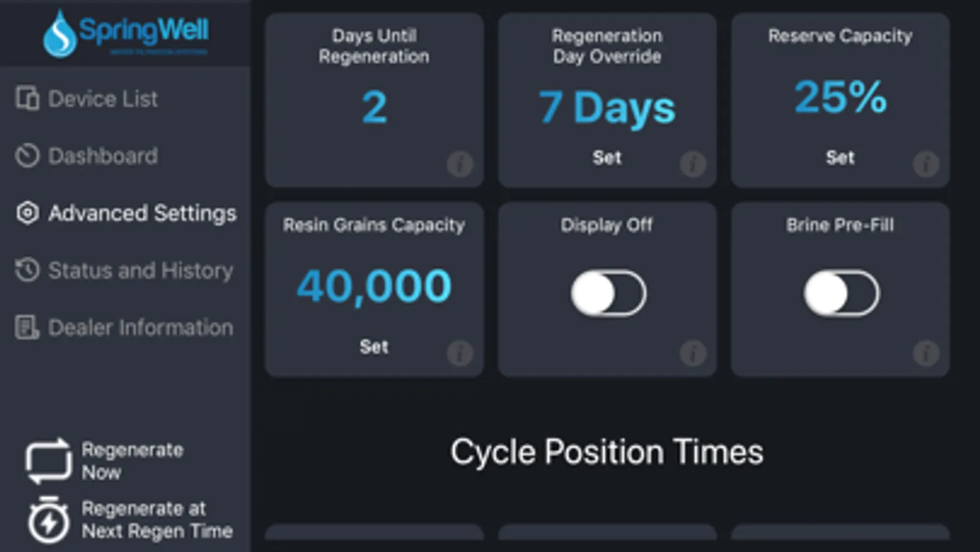The image size is (980, 552).
Task: Click the Next Regen Time stopwatch icon
Action: point(48,520)
